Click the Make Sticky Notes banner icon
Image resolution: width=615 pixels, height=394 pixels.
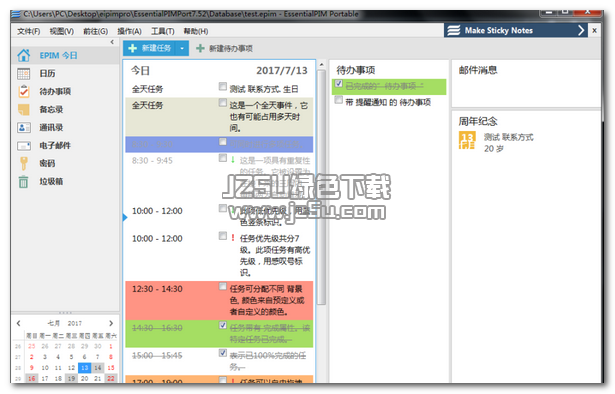[454, 30]
